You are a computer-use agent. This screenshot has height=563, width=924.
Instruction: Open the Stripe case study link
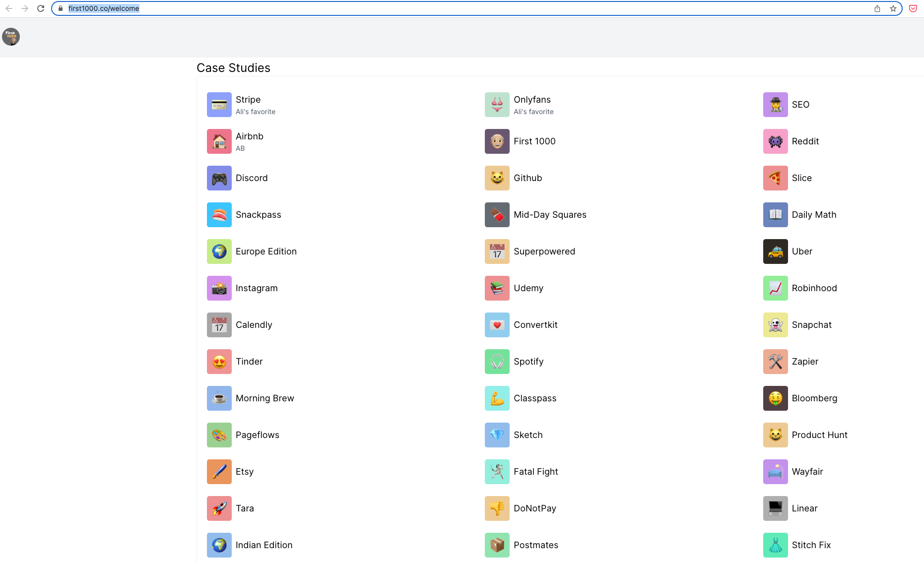pyautogui.click(x=248, y=100)
